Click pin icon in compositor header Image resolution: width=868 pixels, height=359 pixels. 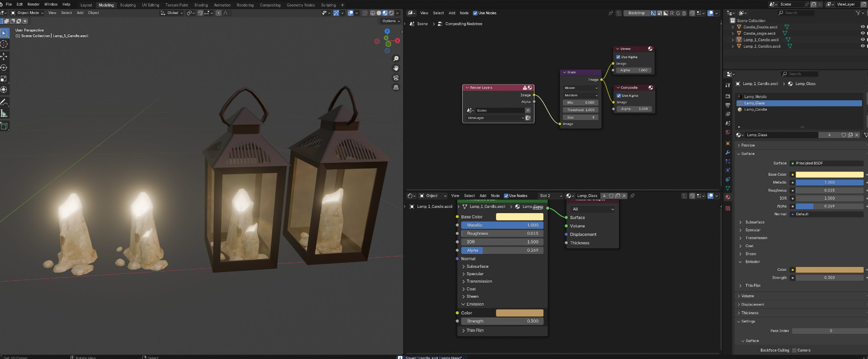tap(611, 13)
